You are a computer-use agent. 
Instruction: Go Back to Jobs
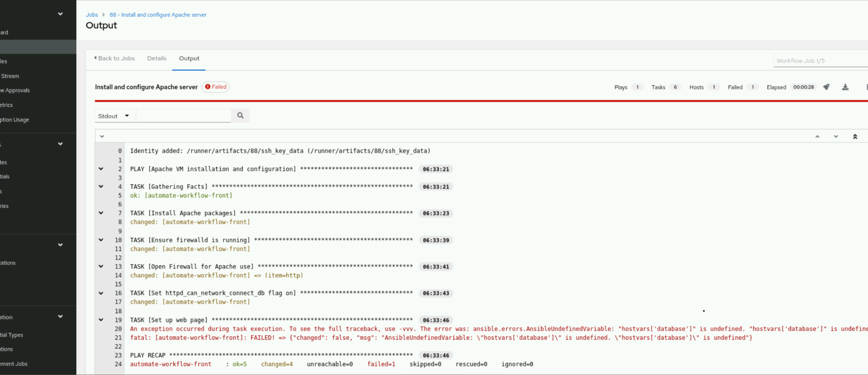click(x=114, y=59)
